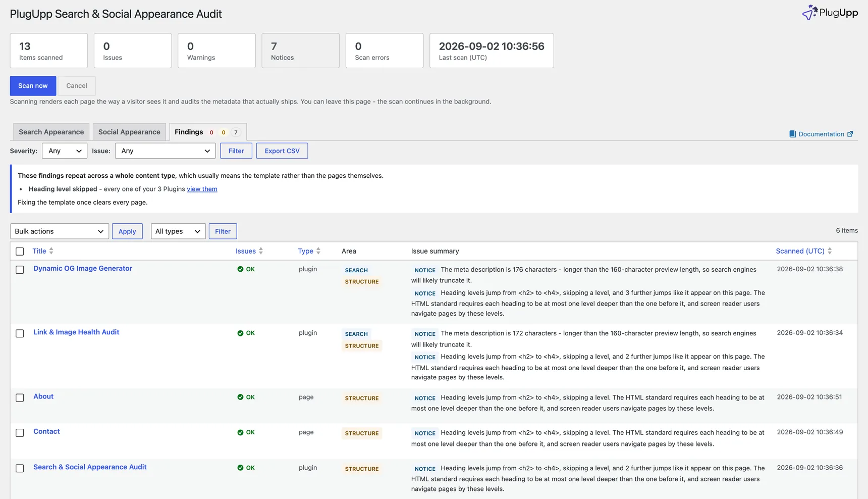
Task: Sort by the Title column header
Action: tap(39, 251)
